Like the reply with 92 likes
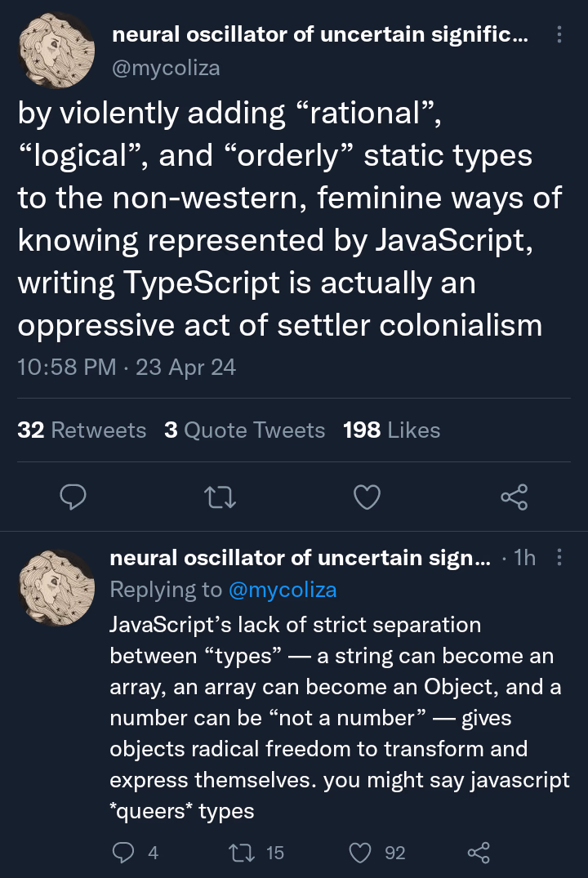This screenshot has width=588, height=878. pos(360,852)
